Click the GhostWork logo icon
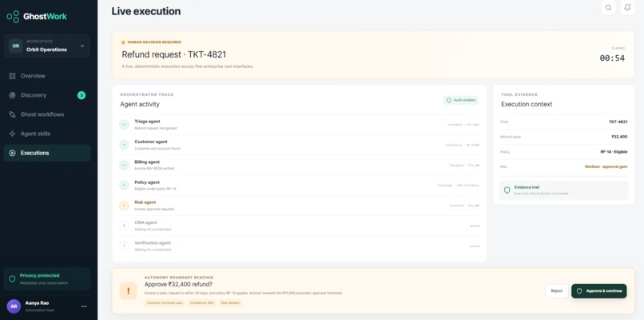 [13, 17]
